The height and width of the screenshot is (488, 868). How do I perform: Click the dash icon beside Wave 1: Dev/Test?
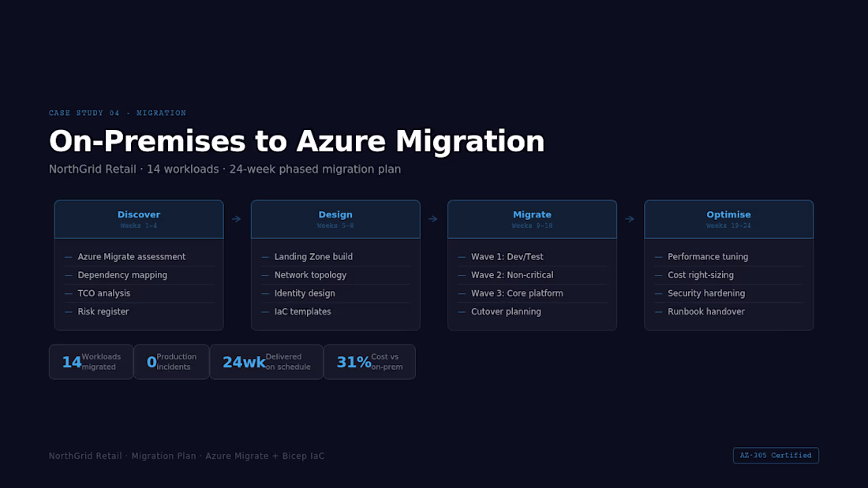pos(461,256)
